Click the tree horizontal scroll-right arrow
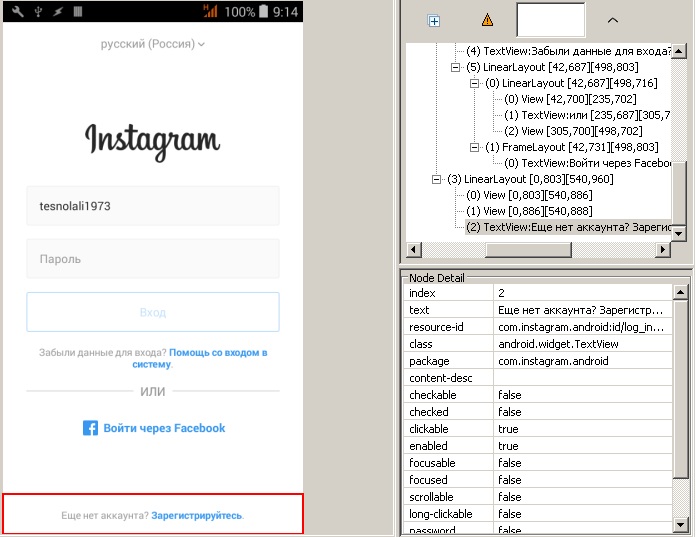The image size is (696, 537). (x=663, y=249)
